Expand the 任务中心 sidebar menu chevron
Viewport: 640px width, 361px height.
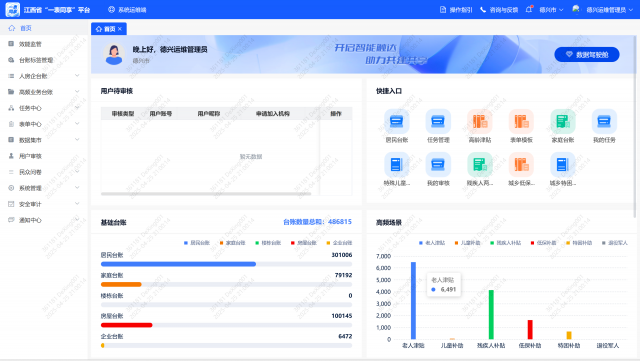[77, 107]
